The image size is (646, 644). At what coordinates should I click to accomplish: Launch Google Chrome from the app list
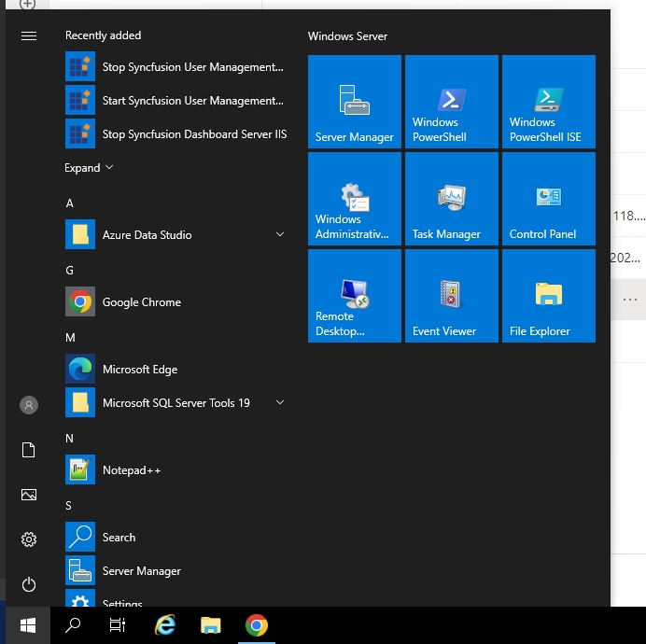coord(141,302)
